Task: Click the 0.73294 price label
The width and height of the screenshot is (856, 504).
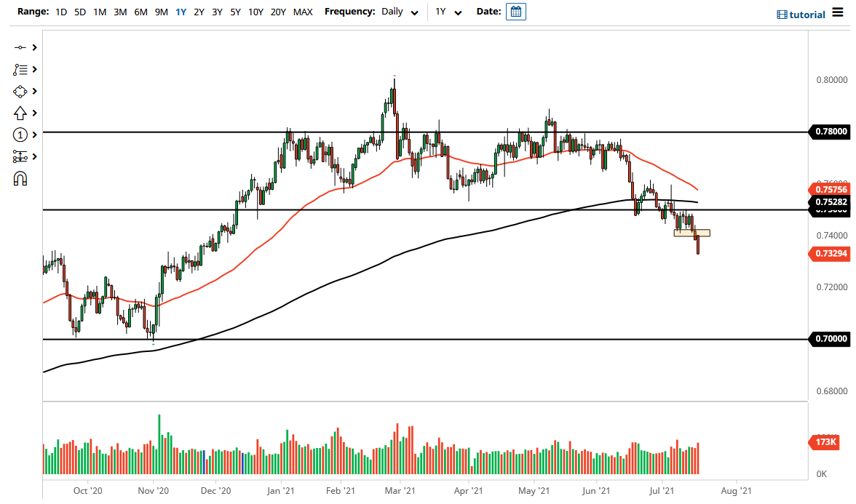Action: click(828, 254)
